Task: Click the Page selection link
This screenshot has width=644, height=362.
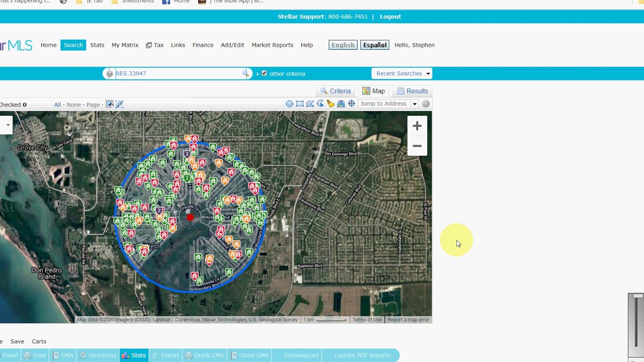Action: point(93,105)
